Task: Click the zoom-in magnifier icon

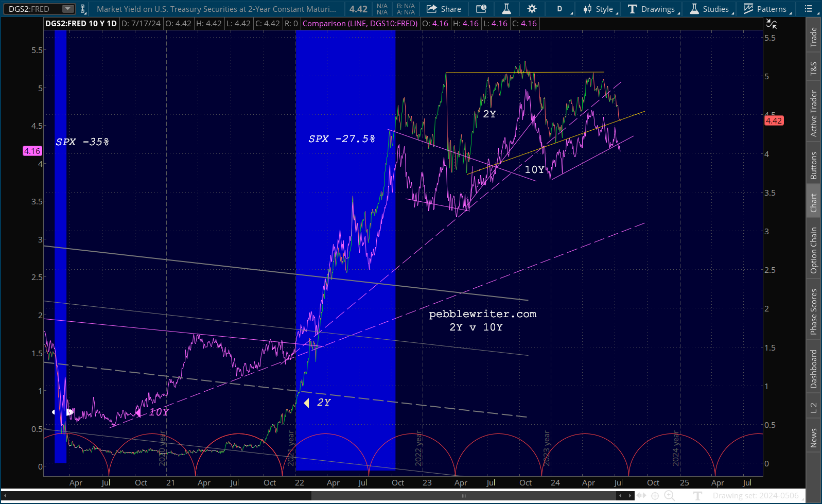Action: (669, 496)
